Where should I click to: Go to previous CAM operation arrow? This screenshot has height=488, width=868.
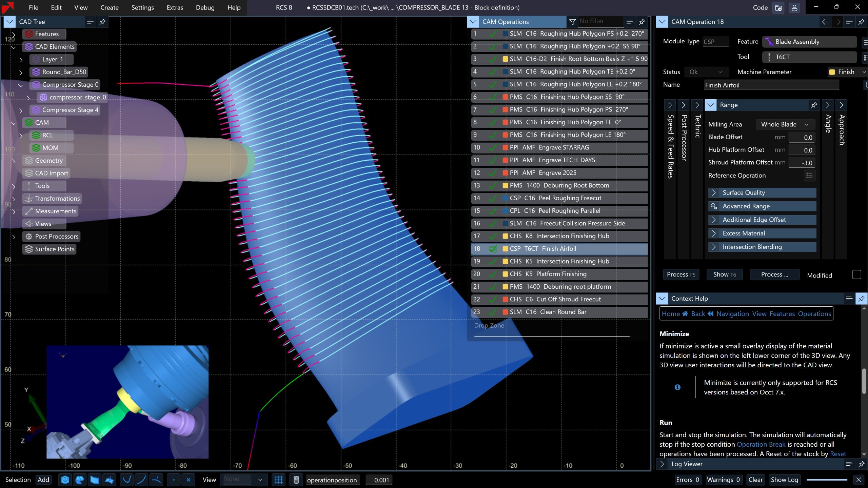(x=825, y=22)
